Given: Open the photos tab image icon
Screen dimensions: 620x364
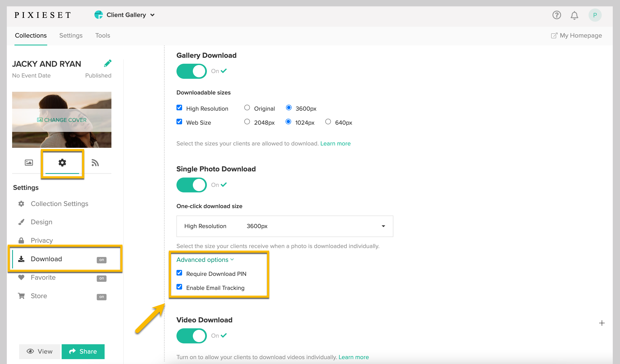Looking at the screenshot, I should coord(29,162).
